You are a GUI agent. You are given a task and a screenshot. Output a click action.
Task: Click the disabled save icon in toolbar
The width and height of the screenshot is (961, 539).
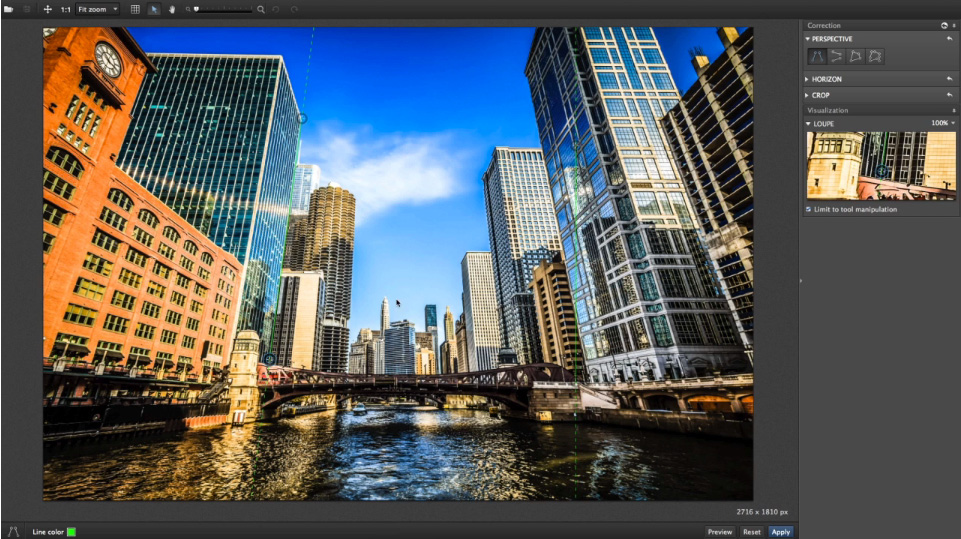click(27, 9)
